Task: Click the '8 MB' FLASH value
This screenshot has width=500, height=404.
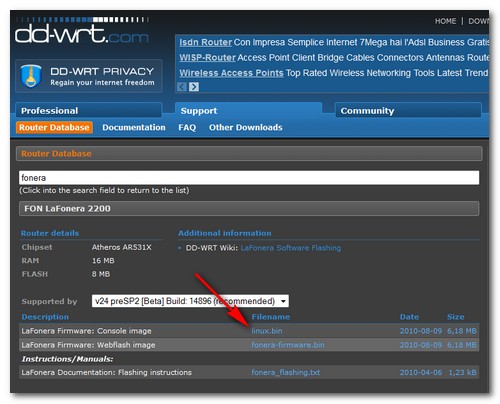Action: point(101,274)
